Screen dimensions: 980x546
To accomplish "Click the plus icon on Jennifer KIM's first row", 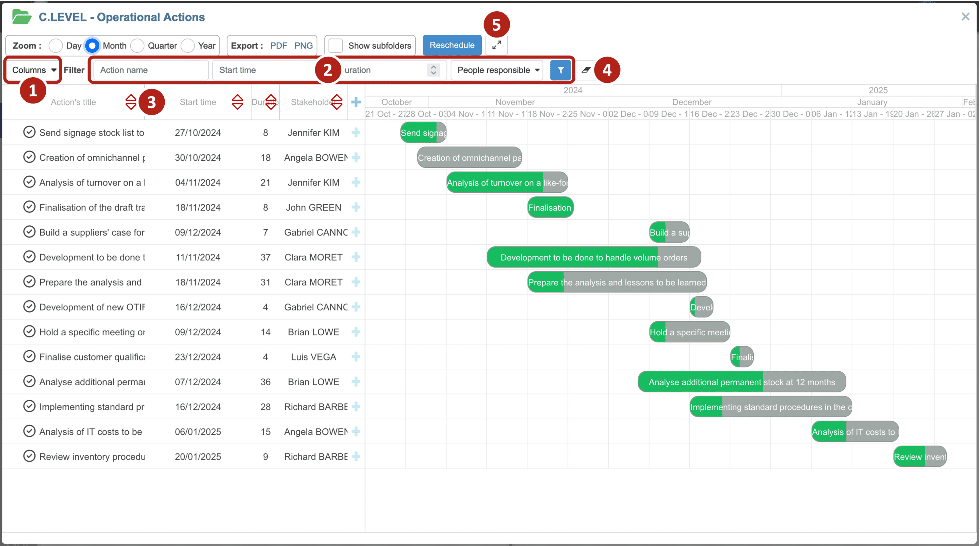I will [356, 132].
